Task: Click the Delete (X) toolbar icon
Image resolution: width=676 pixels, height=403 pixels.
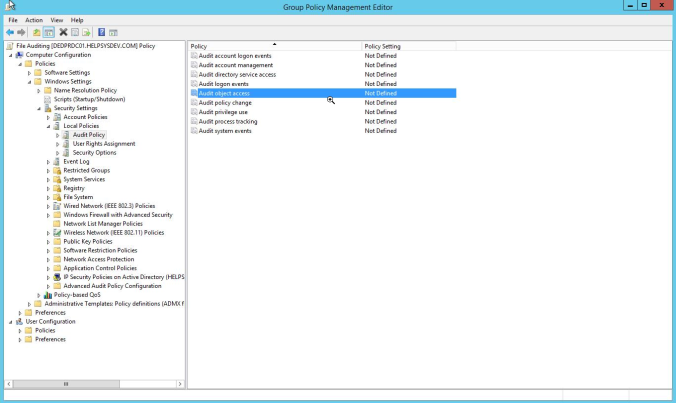Action: pos(62,32)
